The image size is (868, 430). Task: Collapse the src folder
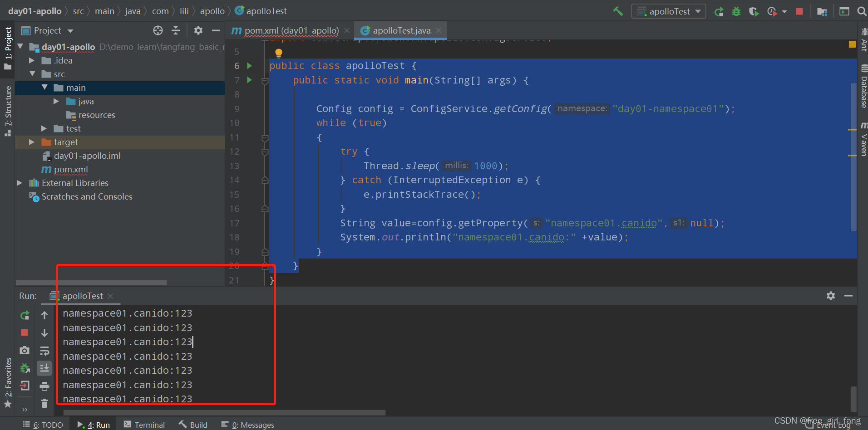pos(32,73)
